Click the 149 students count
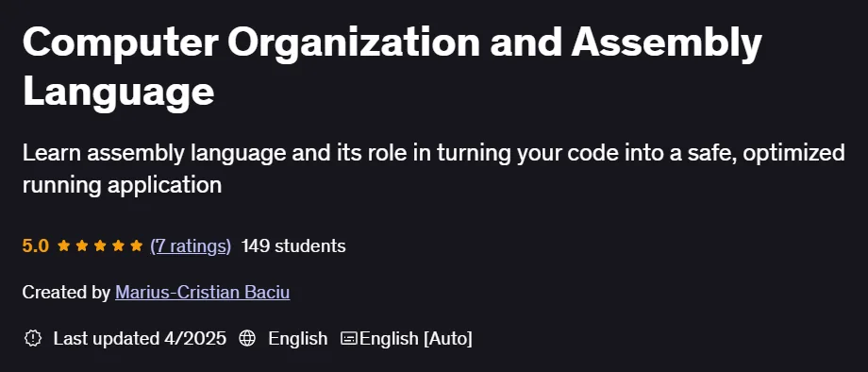The width and height of the screenshot is (868, 372). tap(293, 245)
